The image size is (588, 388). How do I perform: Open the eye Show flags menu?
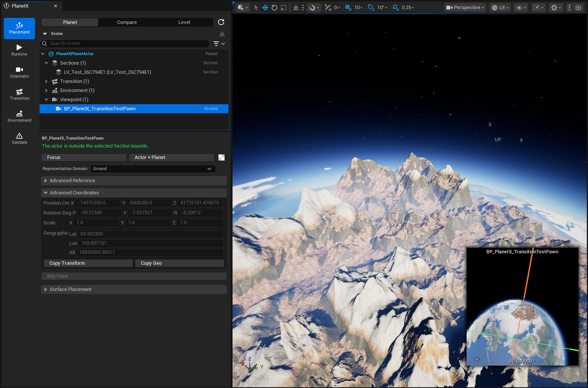click(x=521, y=8)
